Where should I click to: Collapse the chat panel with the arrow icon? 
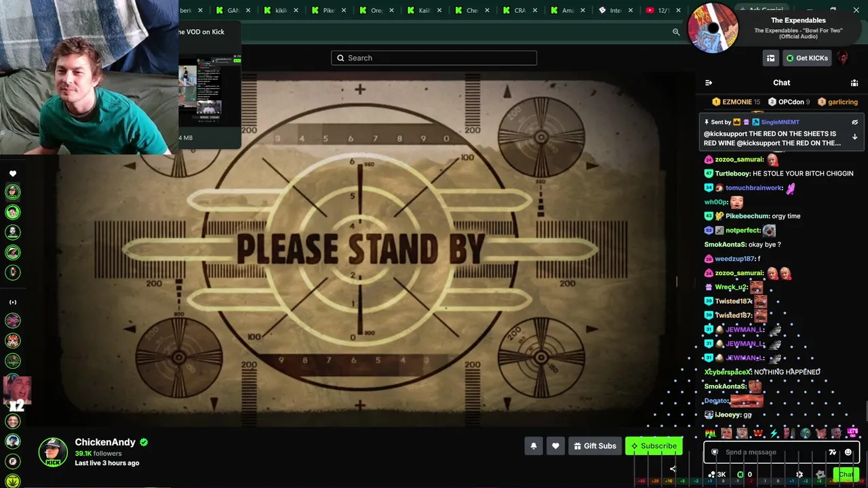(x=709, y=83)
